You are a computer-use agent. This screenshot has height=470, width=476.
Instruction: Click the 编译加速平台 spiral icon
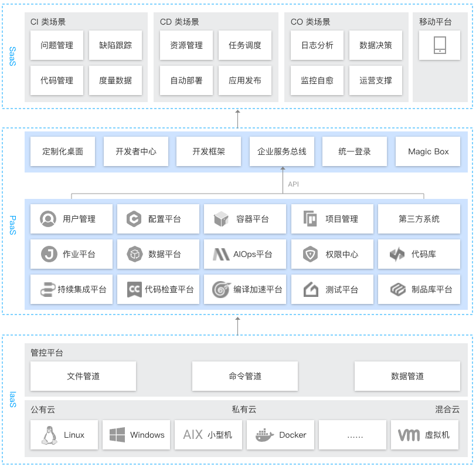221,289
